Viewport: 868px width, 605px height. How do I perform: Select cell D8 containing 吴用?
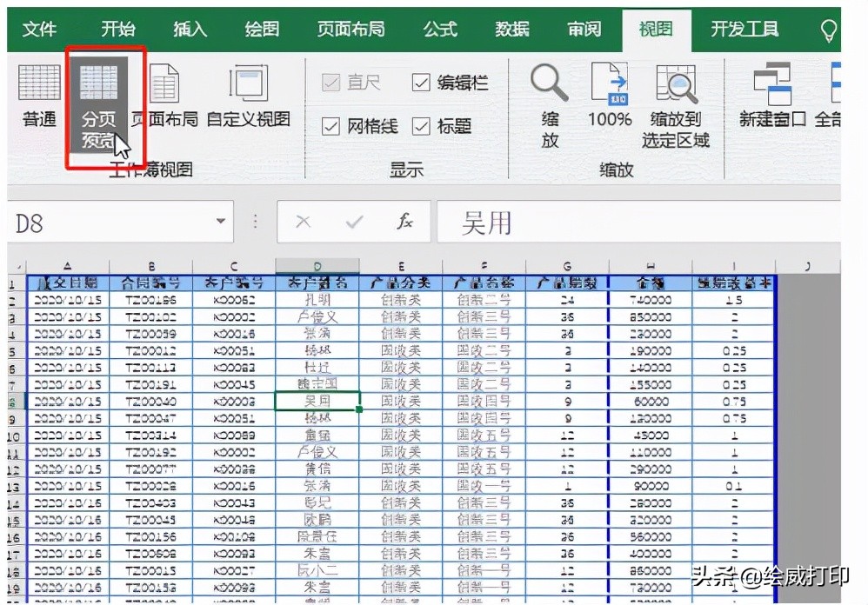(x=318, y=399)
